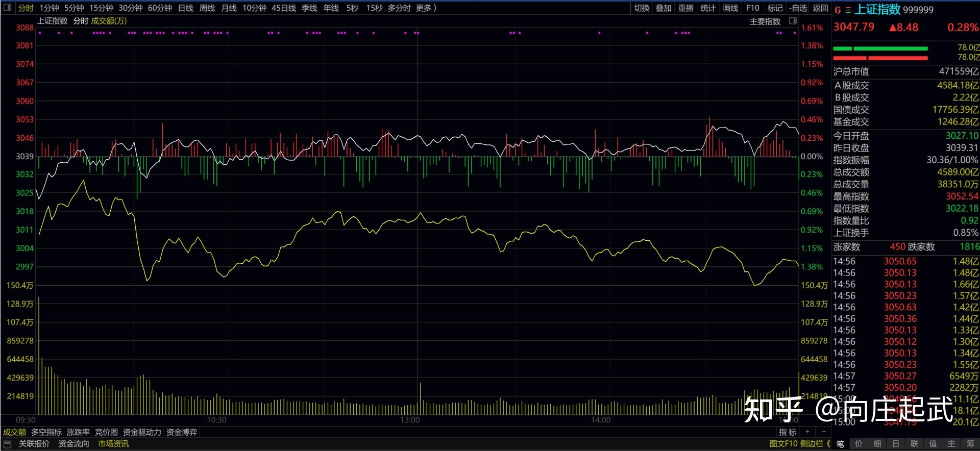Image resolution: width=980 pixels, height=451 pixels.
Task: Remove an indicator pane with the − button
Action: 823,432
